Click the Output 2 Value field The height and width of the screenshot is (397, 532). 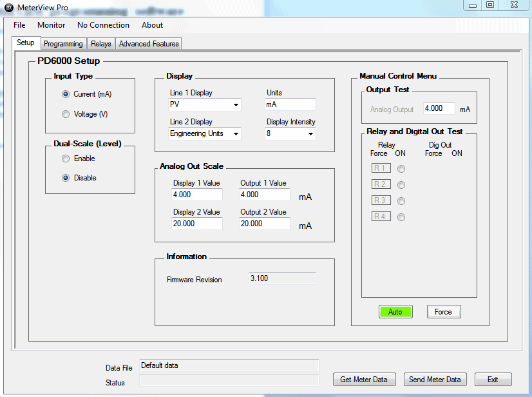point(265,224)
